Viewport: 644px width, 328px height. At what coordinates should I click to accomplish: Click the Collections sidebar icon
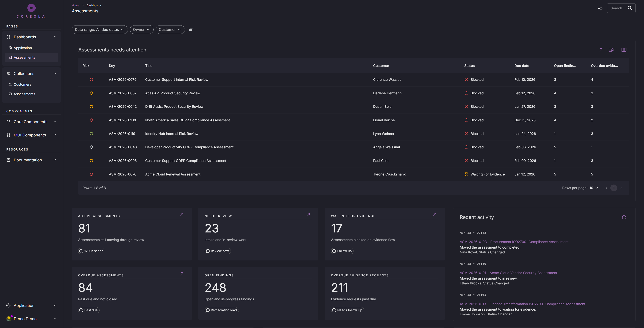9,74
